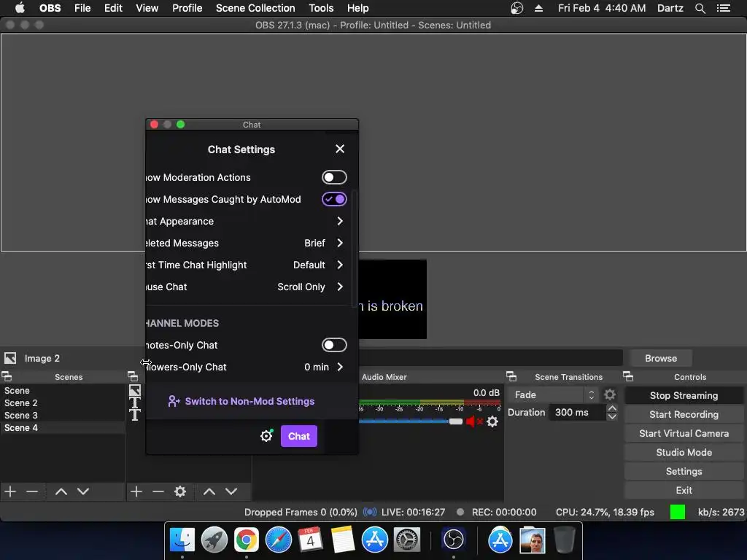Open Launchpad rocket icon in Dock
Image resolution: width=747 pixels, height=560 pixels.
pos(214,540)
